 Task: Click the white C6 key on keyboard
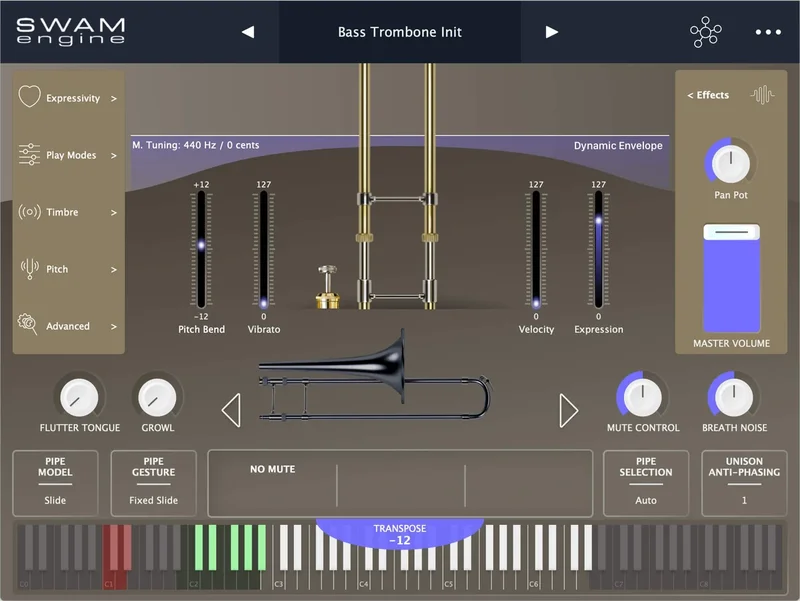pyautogui.click(x=534, y=580)
